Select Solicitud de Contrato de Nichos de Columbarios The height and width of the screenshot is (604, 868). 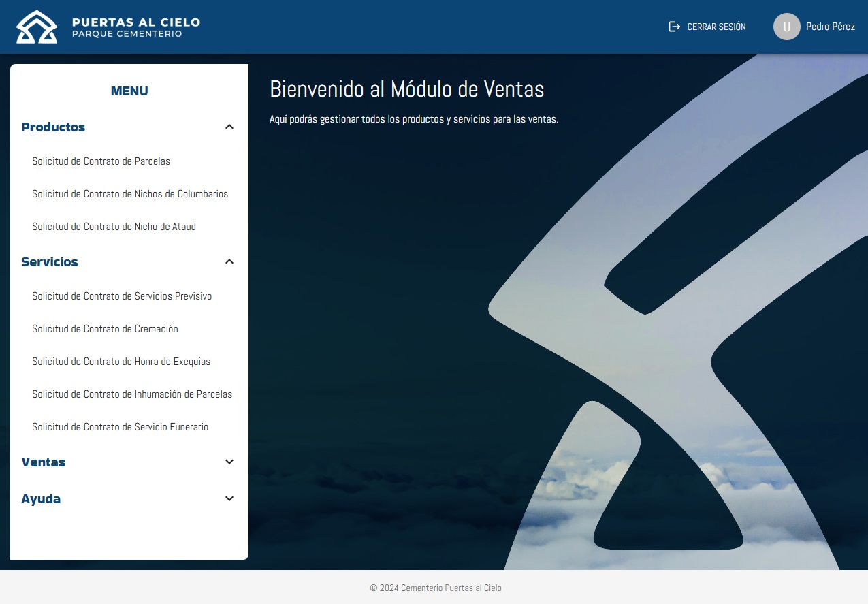coord(130,194)
